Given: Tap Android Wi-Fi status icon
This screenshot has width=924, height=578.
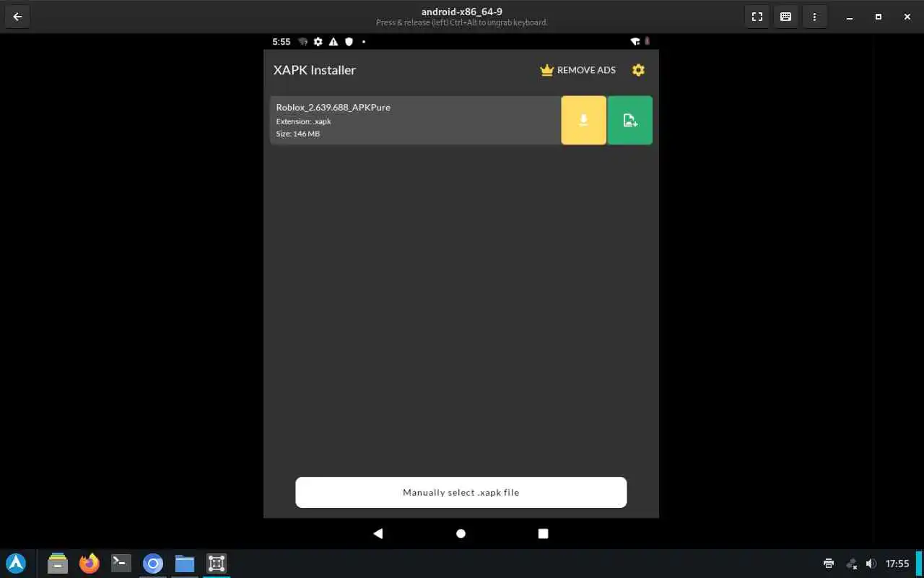Looking at the screenshot, I should [635, 42].
